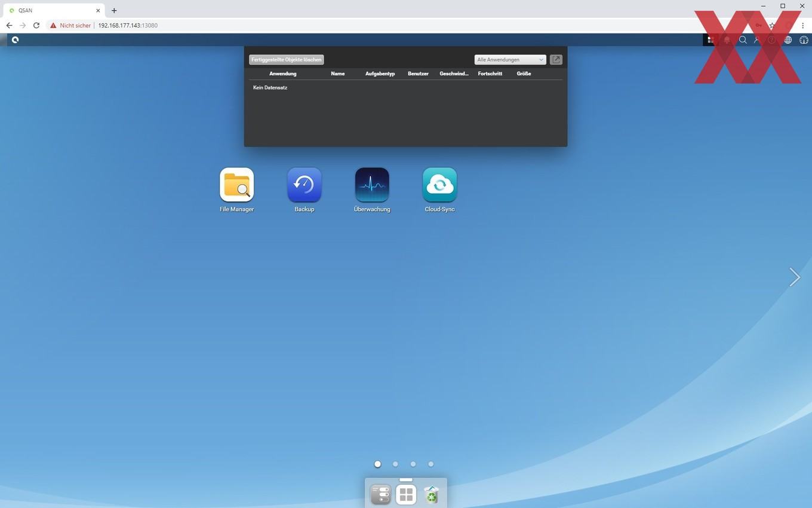
Task: Expand the Alle Anwendungen dropdown
Action: 510,60
